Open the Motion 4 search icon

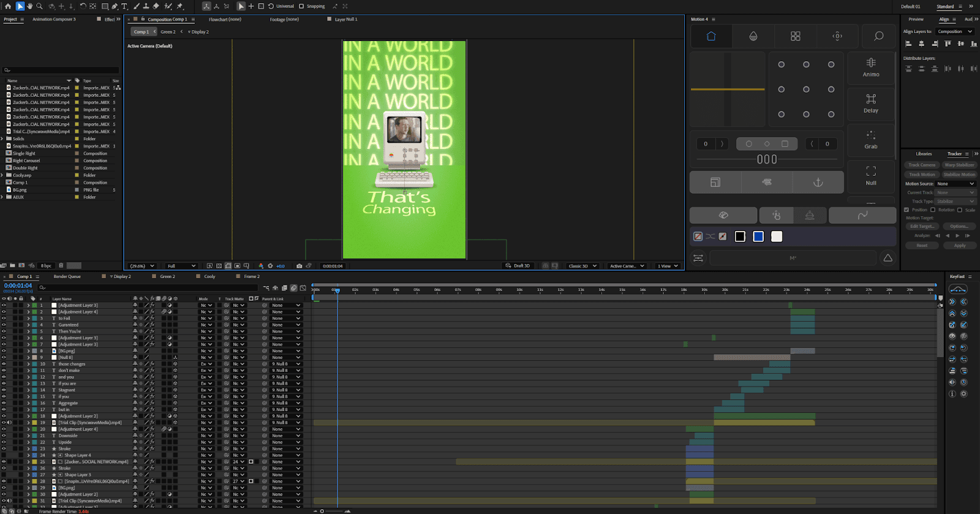(878, 36)
